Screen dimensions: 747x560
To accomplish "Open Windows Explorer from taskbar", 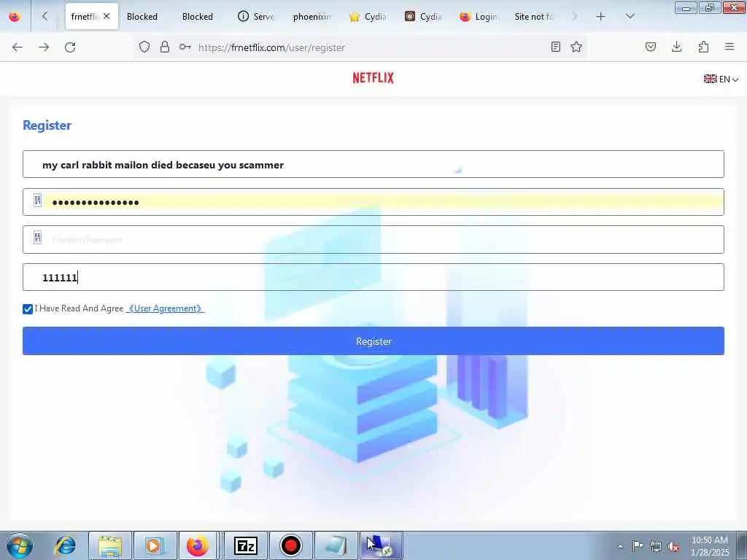I will [110, 545].
